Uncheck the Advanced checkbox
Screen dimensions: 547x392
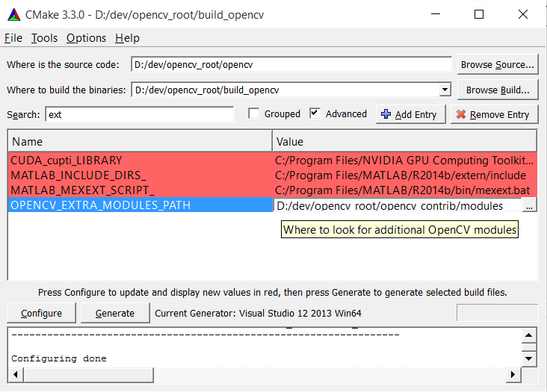coord(315,113)
